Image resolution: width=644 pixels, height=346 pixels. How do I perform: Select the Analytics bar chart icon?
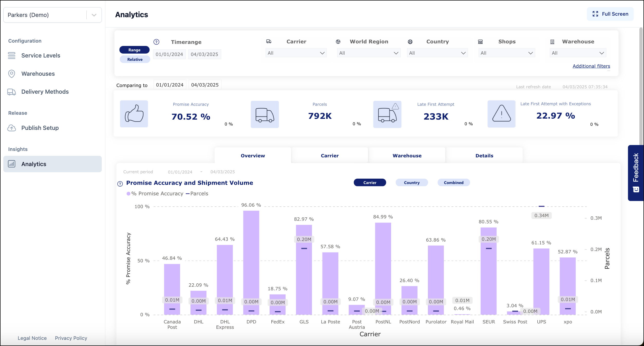12,164
